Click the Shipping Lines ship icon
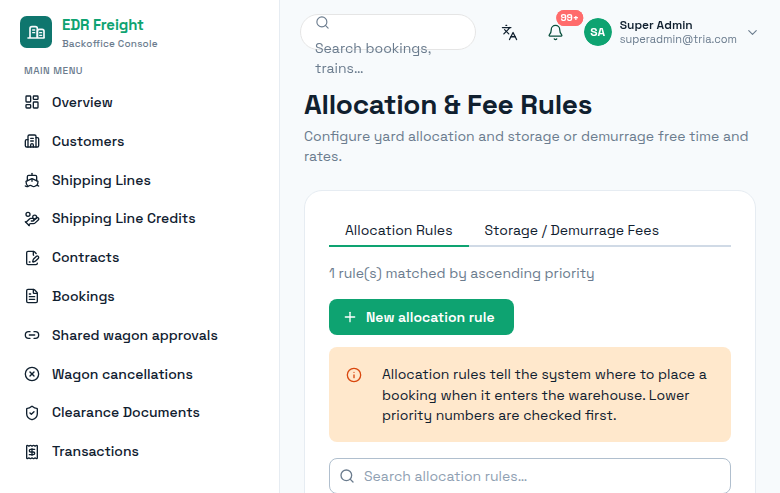The width and height of the screenshot is (780, 493). point(32,180)
